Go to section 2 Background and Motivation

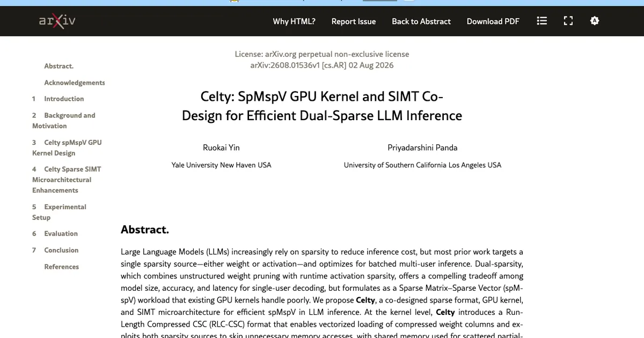(64, 121)
